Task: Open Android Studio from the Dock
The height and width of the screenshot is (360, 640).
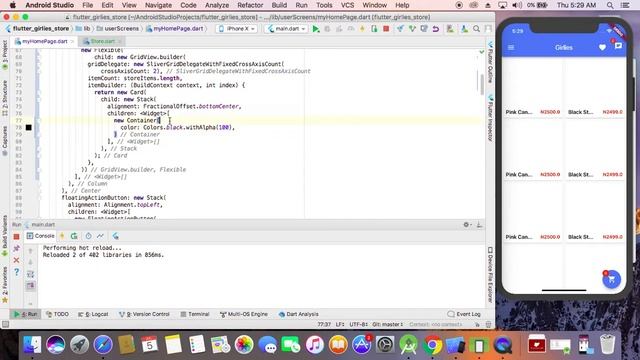Action: (409, 345)
